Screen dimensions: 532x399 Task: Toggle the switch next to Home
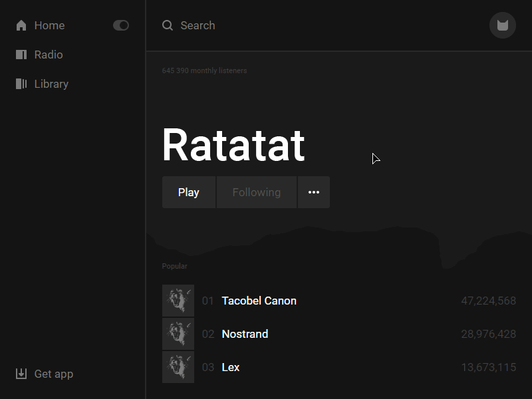tap(121, 25)
